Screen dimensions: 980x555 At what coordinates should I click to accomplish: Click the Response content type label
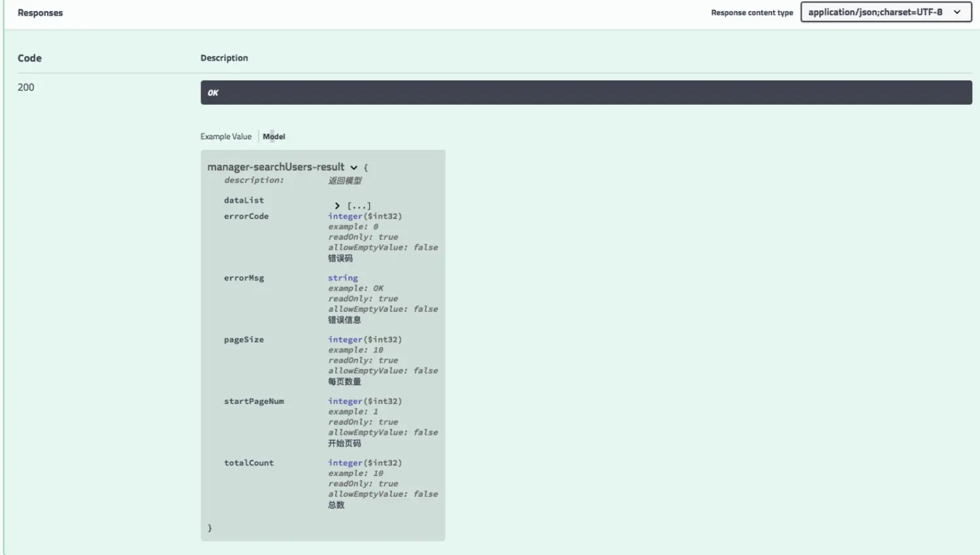[x=752, y=12]
